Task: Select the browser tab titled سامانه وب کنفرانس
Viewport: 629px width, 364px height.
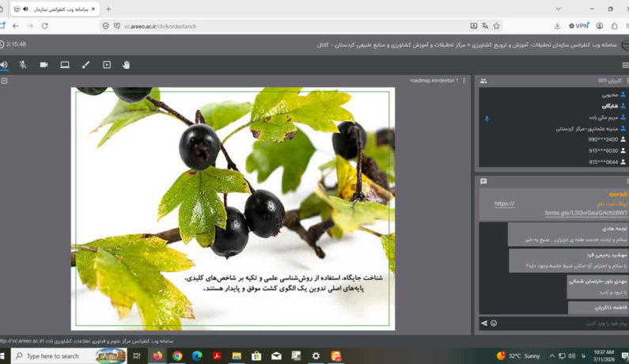Action: click(x=55, y=9)
